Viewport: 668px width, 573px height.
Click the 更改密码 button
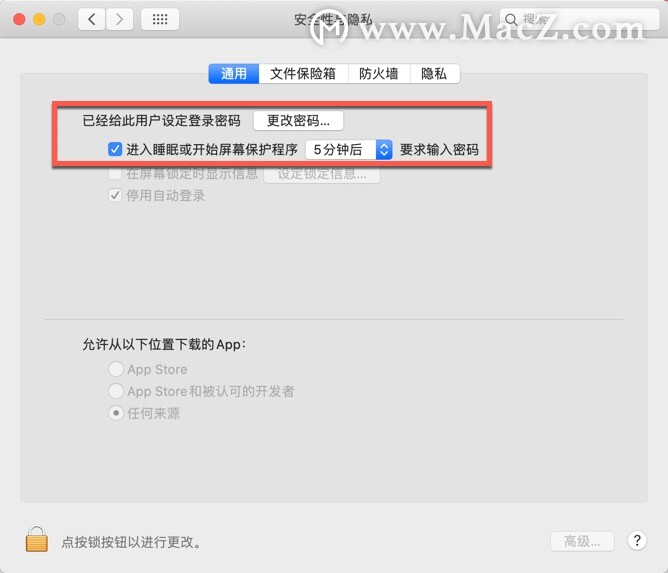coord(298,121)
